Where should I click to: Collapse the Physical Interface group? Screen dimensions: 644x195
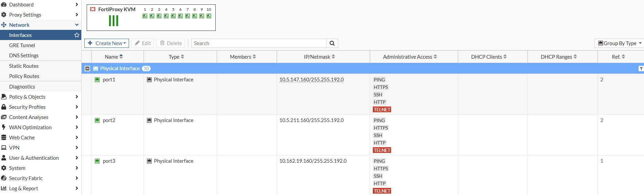pyautogui.click(x=87, y=69)
